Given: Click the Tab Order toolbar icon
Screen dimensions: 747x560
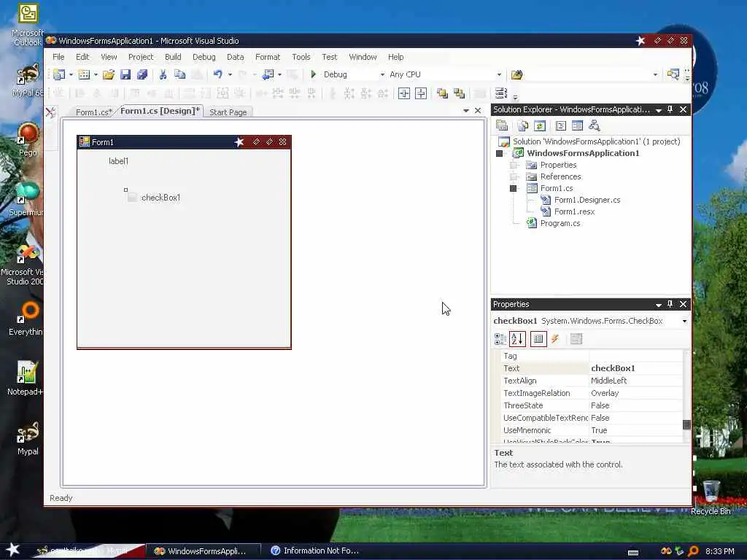Looking at the screenshot, I should coord(501,93).
